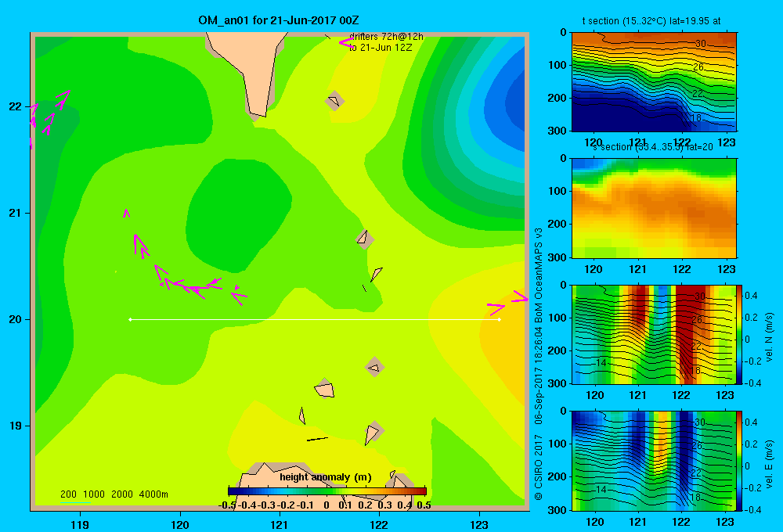Click the "14" contour label in vel. N plot
The image size is (783, 532).
click(x=601, y=363)
